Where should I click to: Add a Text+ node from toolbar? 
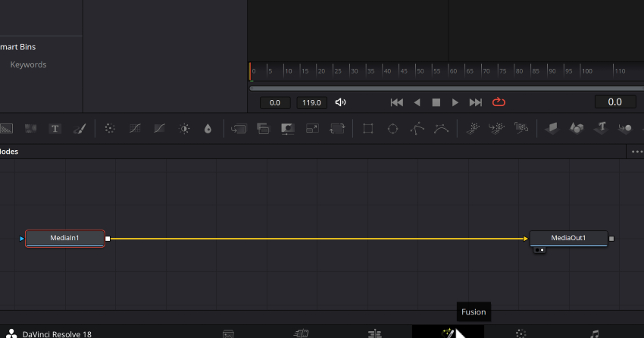(x=55, y=129)
